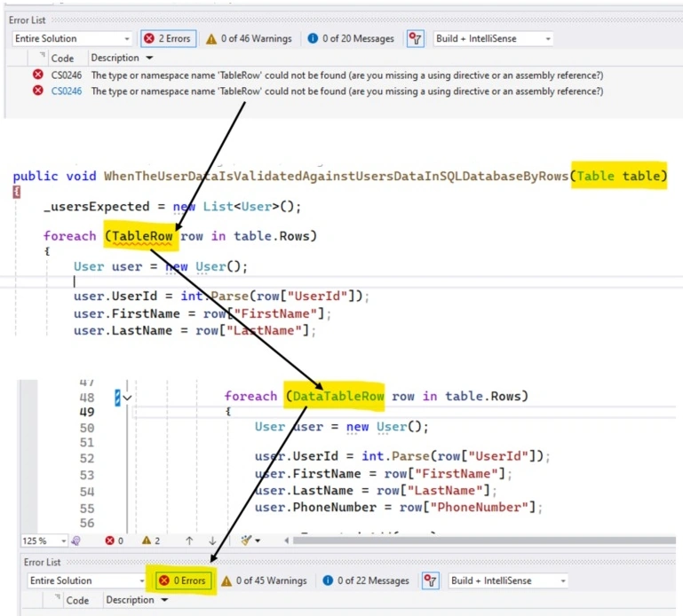This screenshot has height=616, width=683.
Task: Collapse the foreach block chevron at line 48
Action: tap(127, 398)
